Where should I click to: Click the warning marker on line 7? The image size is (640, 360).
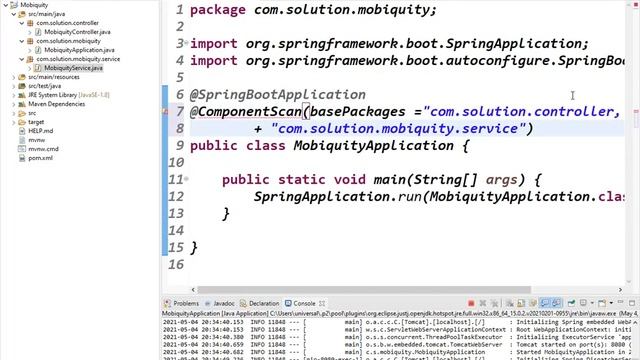tap(165, 111)
